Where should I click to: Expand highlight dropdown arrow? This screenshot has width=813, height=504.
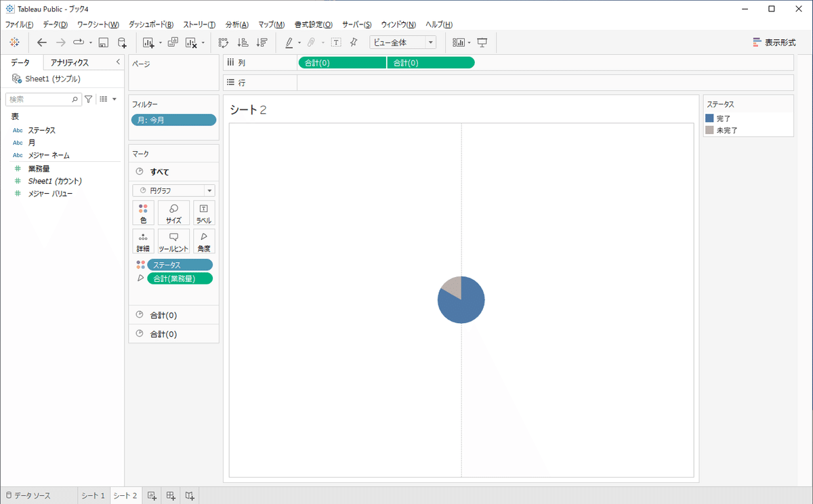point(299,43)
